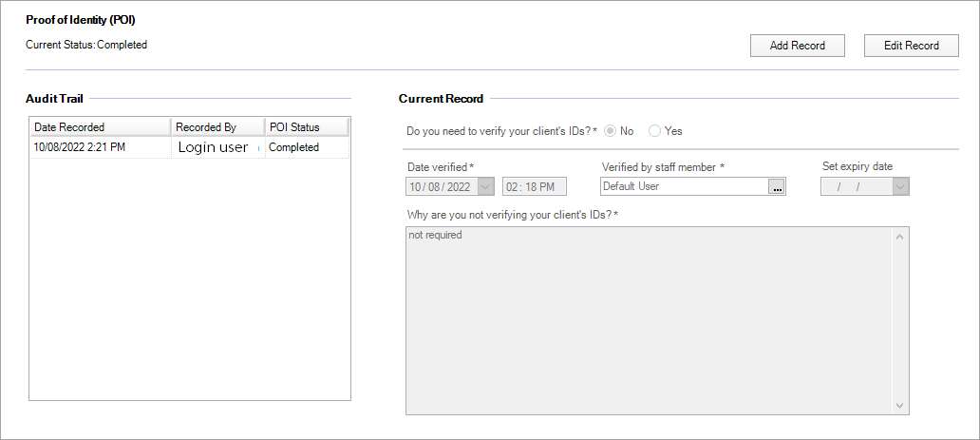Click the Edit Record button
Image resolution: width=980 pixels, height=440 pixels.
tap(911, 46)
